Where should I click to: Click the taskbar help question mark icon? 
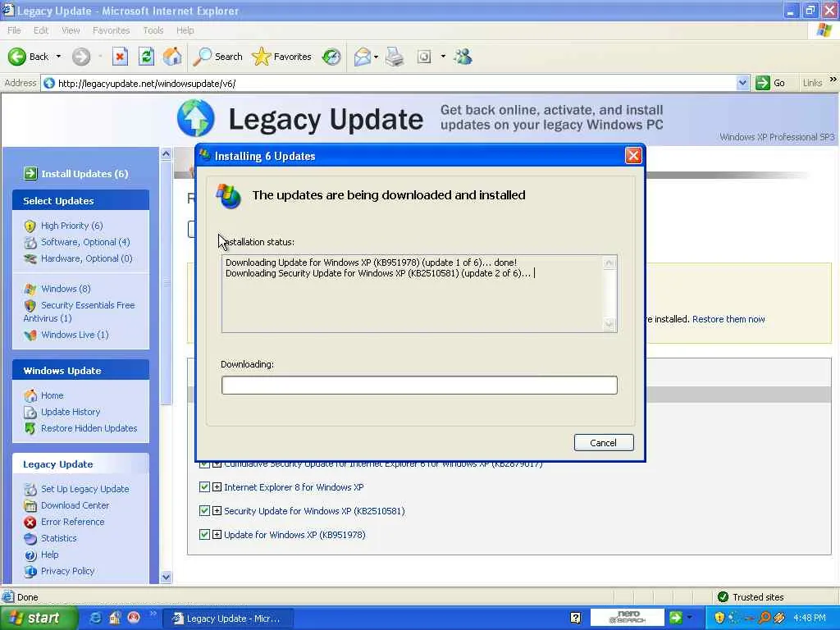576,619
